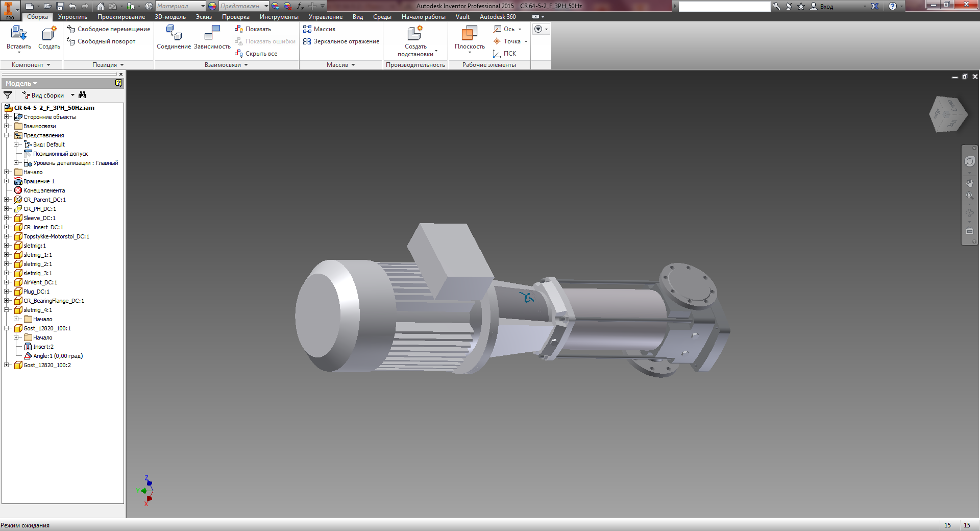Click the Inventor PRO application menu button

point(10,10)
